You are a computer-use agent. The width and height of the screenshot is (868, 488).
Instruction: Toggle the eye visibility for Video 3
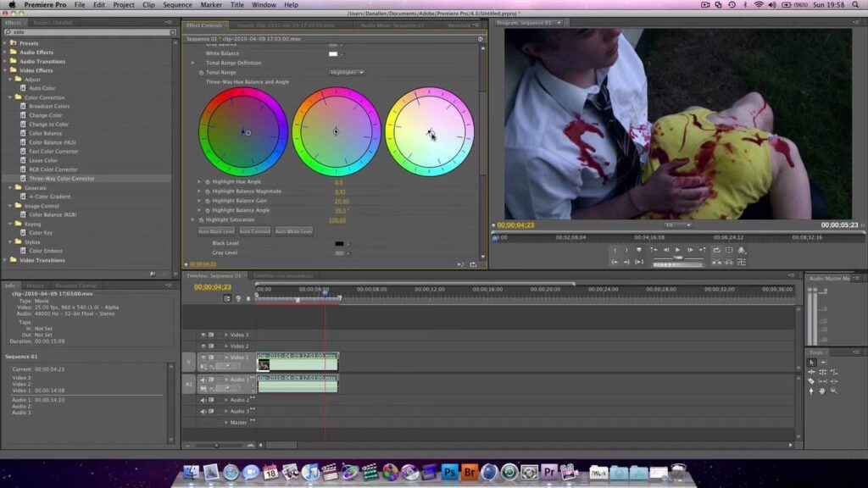pyautogui.click(x=203, y=335)
